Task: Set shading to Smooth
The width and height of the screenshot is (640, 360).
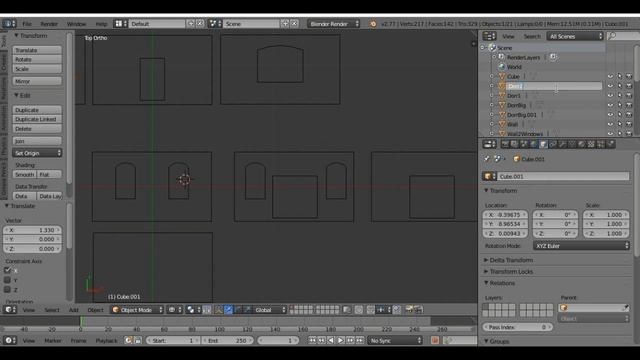Action: click(24, 174)
